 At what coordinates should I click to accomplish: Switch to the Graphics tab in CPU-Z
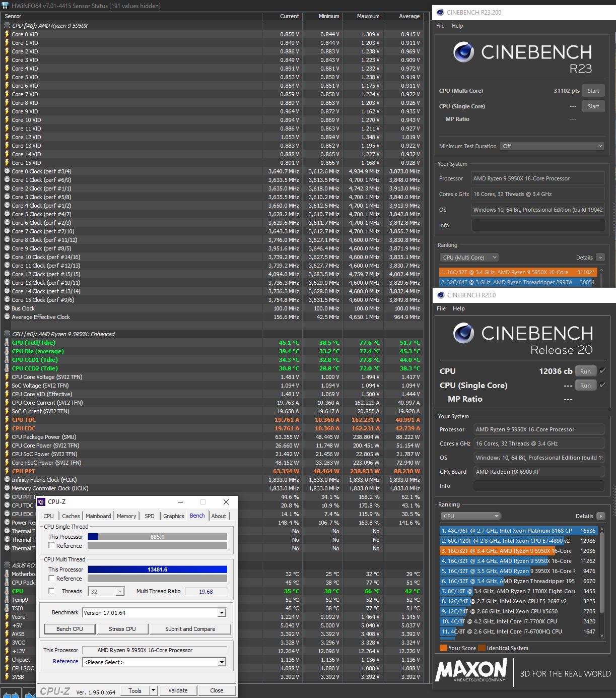[x=173, y=516]
